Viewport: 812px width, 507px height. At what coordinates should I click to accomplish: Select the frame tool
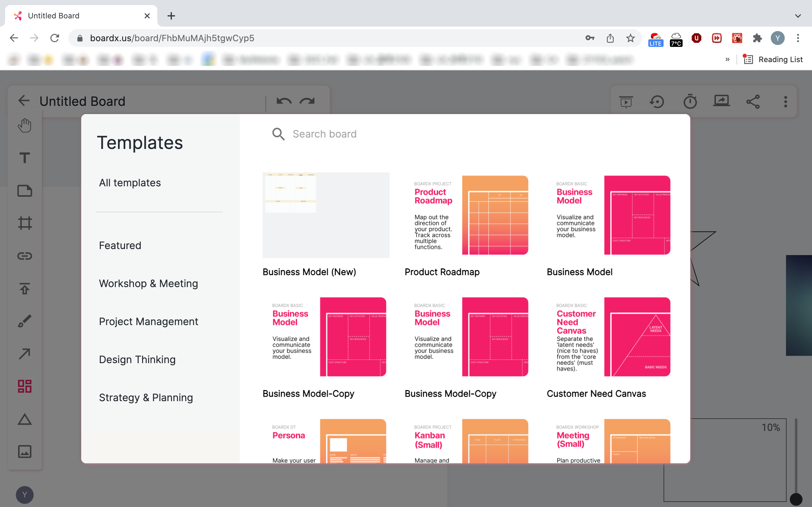24,223
